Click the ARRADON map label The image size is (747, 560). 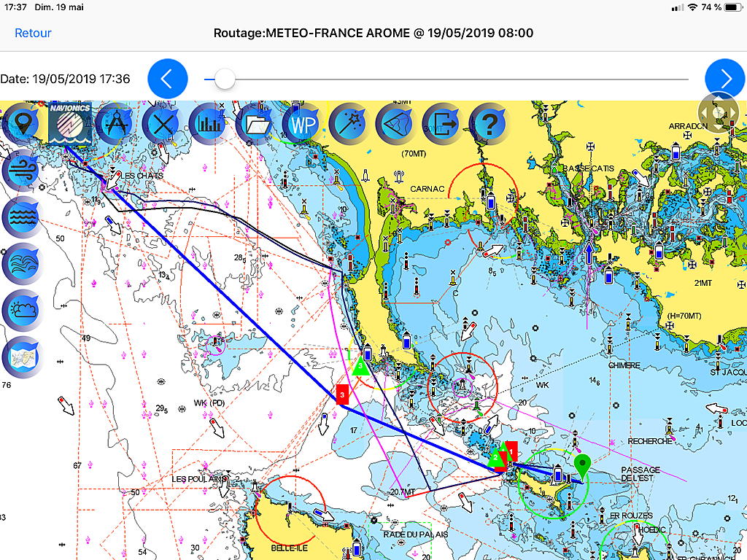688,126
